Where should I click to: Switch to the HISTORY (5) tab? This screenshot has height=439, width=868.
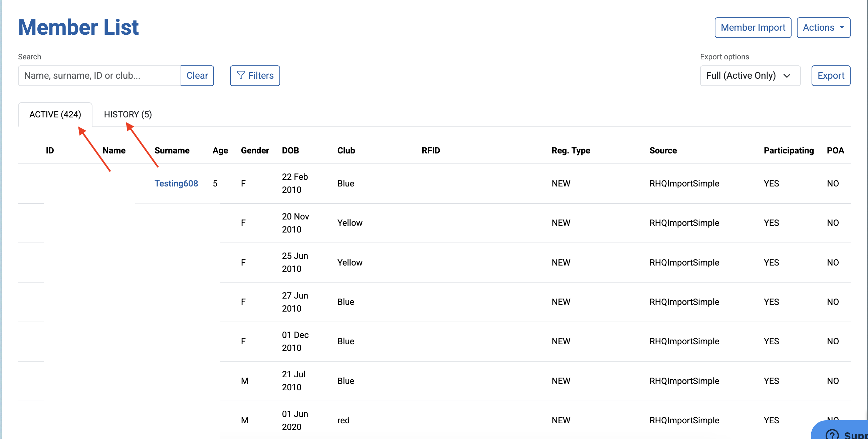[128, 114]
